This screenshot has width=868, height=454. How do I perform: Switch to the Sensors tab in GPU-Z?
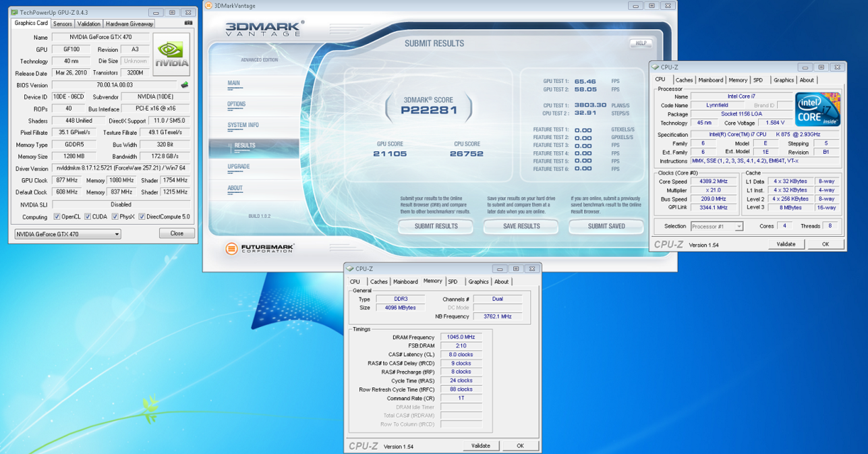click(63, 24)
